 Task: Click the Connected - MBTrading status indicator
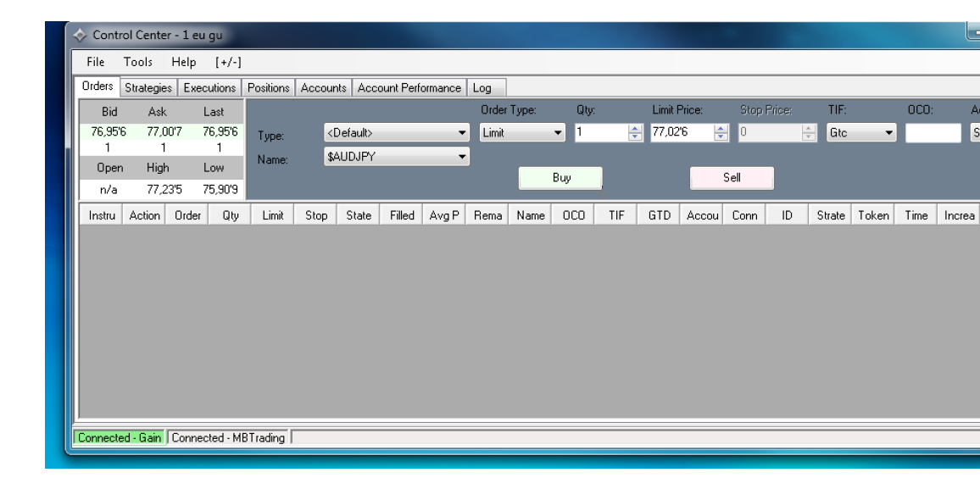(228, 438)
